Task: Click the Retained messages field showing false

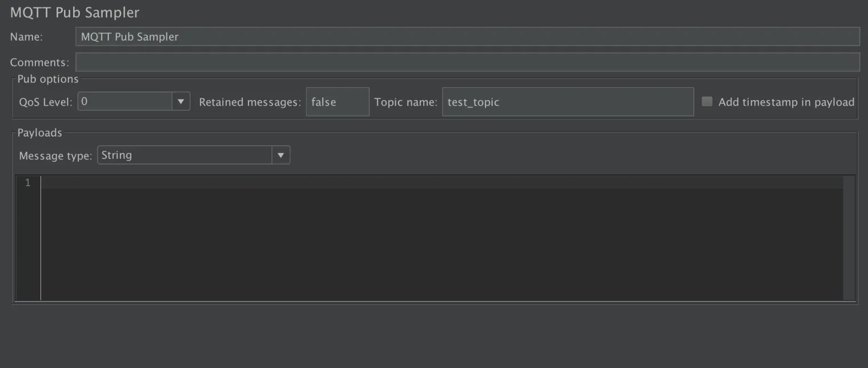Action: [x=337, y=102]
